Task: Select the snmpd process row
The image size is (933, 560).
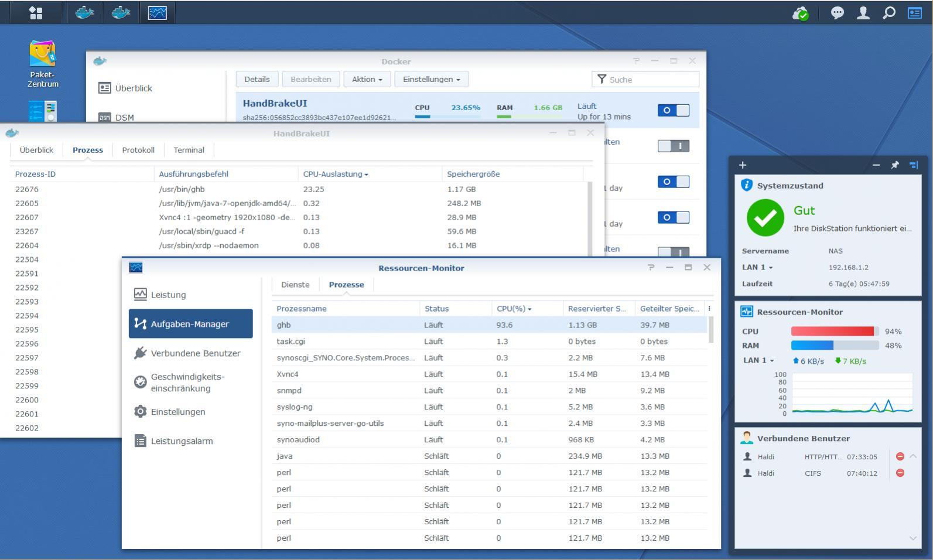Action: click(x=490, y=390)
